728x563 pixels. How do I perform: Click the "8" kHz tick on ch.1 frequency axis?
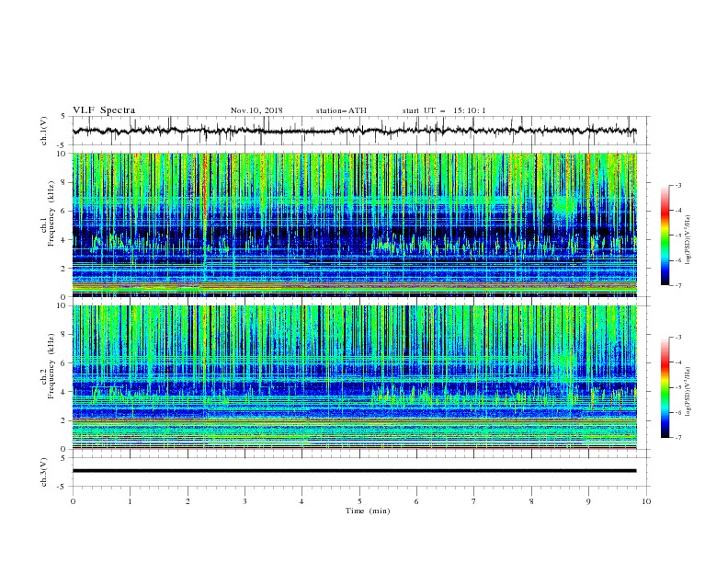point(64,182)
